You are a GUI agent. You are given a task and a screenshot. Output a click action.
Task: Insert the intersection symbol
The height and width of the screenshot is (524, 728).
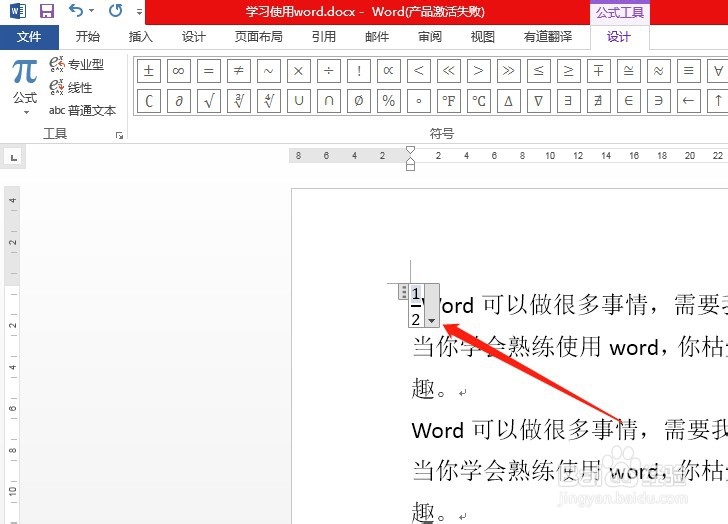(x=329, y=101)
